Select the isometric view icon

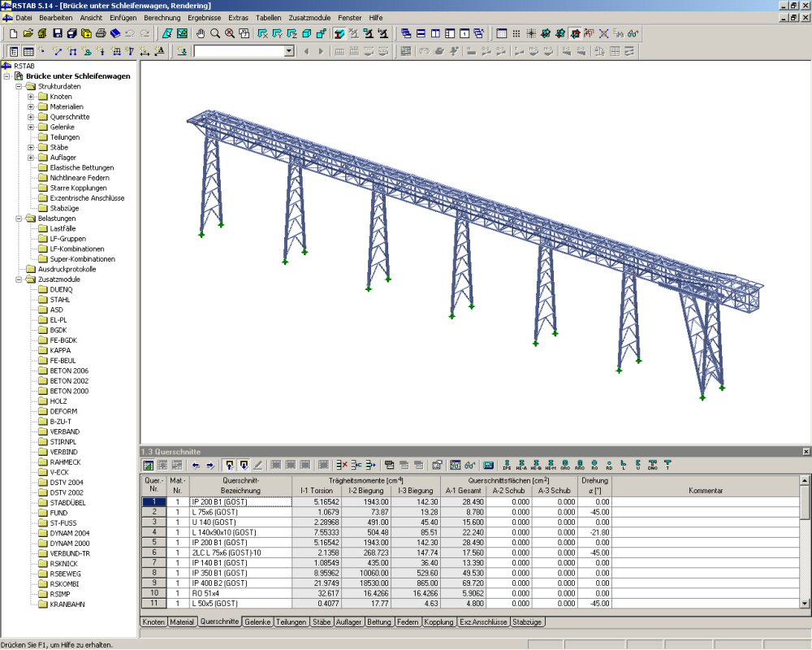tap(305, 33)
